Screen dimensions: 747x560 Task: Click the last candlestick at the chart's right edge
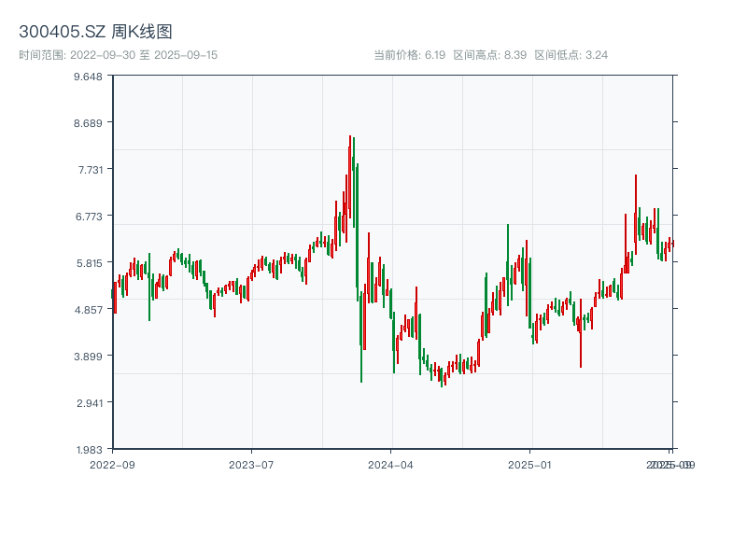(x=672, y=244)
